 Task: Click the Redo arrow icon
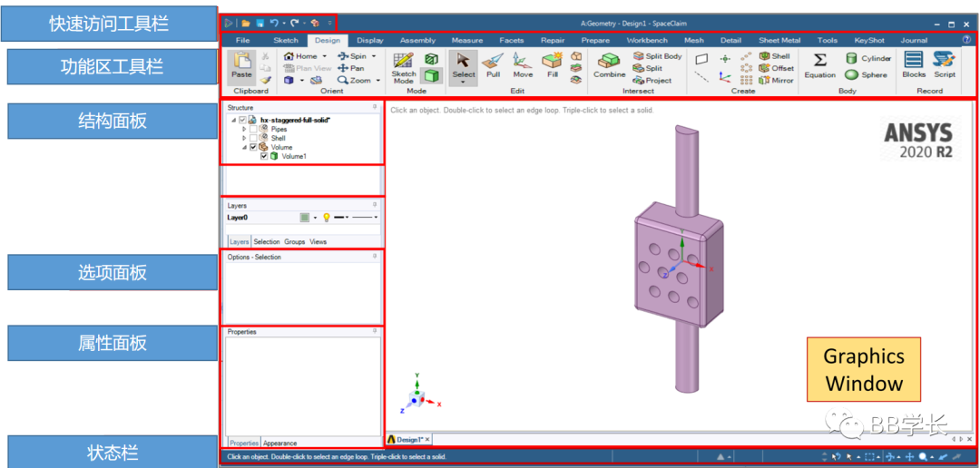click(294, 23)
